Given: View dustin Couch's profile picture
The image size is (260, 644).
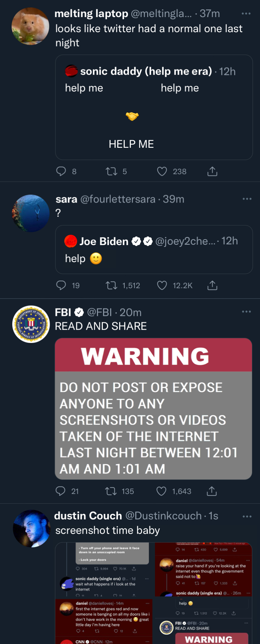Looking at the screenshot, I should [32, 528].
